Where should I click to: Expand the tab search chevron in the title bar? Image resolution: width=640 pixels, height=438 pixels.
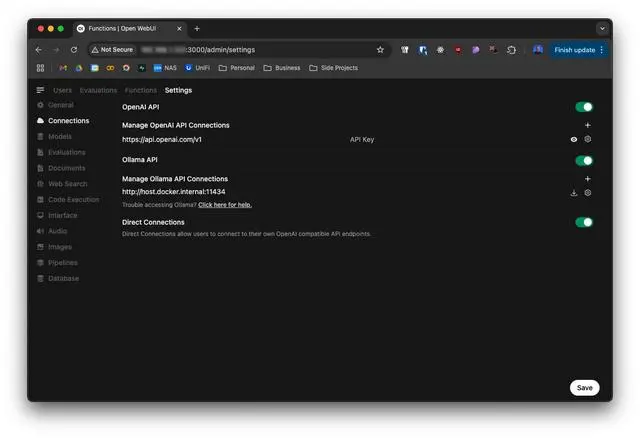(x=602, y=29)
